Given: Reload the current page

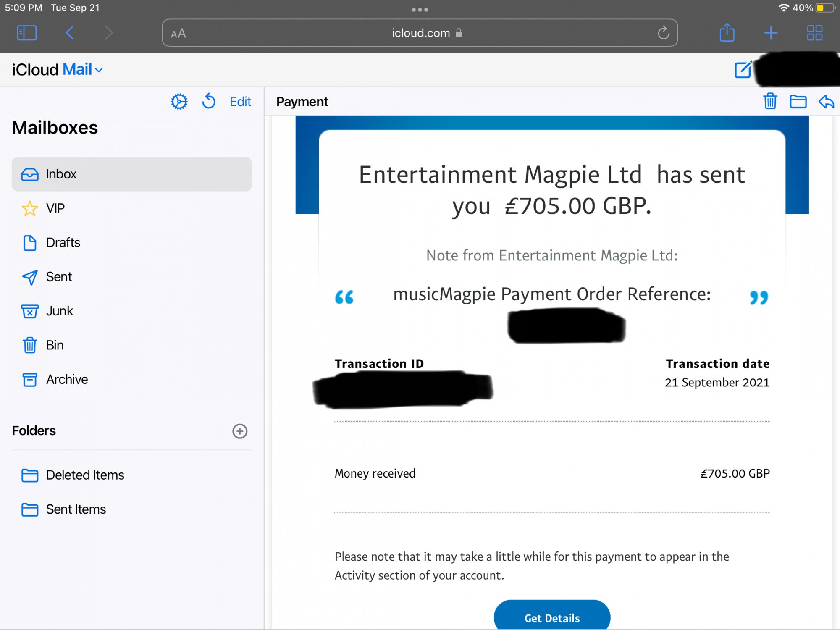Looking at the screenshot, I should (x=663, y=33).
